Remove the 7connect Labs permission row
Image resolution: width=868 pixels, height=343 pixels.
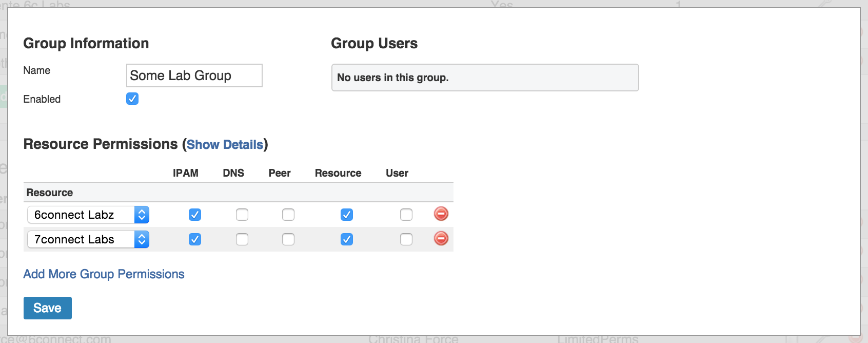pos(441,238)
